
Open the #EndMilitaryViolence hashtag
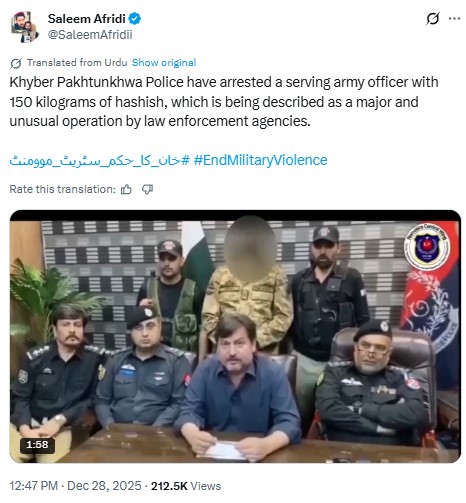260,160
